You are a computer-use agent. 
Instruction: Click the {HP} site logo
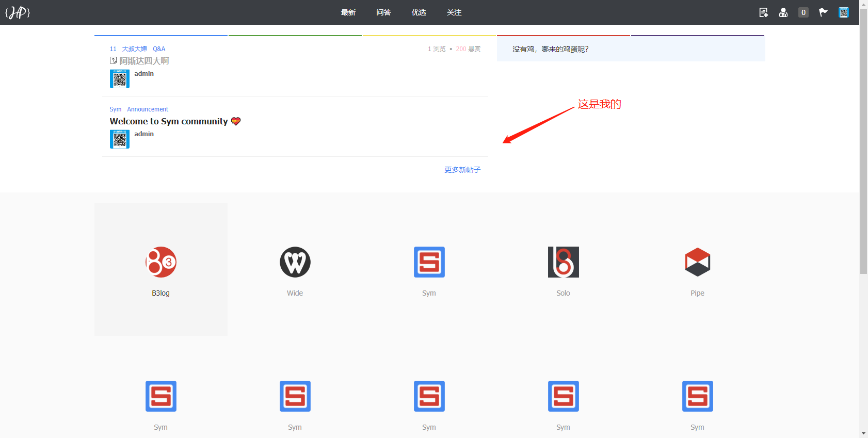point(18,12)
